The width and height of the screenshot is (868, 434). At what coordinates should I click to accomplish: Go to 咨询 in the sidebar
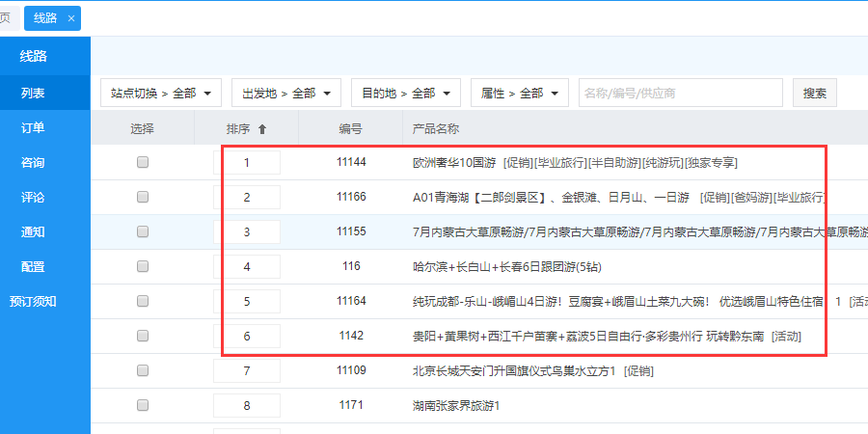click(33, 162)
